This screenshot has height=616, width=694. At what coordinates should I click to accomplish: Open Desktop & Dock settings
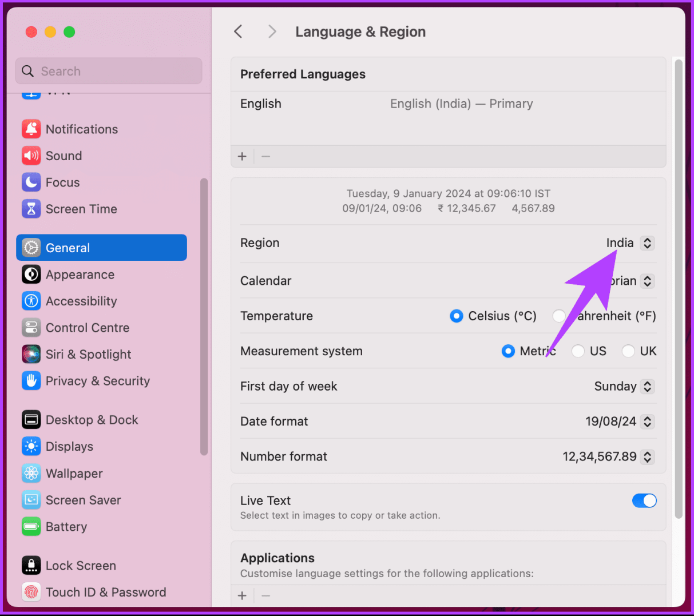(x=101, y=420)
